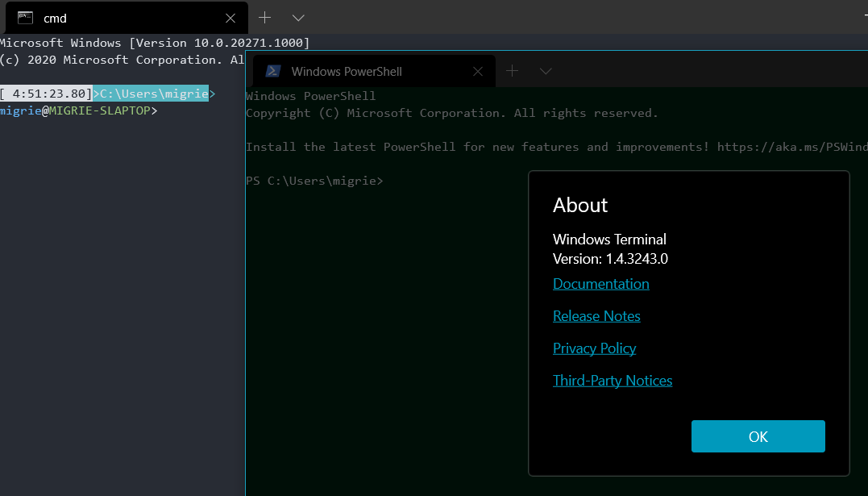Open the Documentation link
This screenshot has width=868, height=496.
[600, 284]
